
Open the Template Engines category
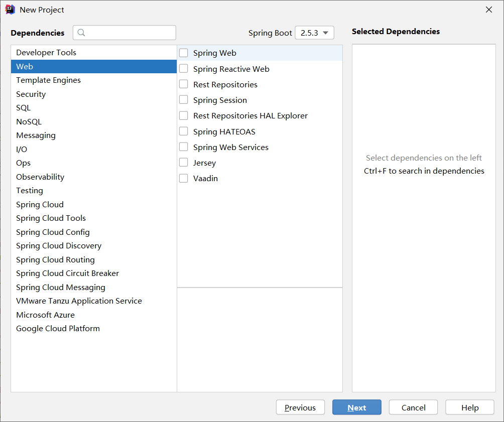(x=48, y=80)
